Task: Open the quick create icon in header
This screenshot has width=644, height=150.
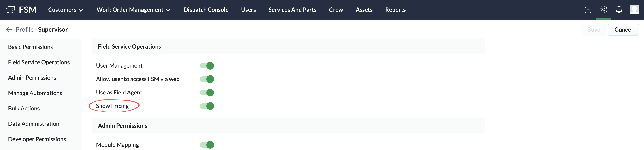Action: click(x=588, y=9)
